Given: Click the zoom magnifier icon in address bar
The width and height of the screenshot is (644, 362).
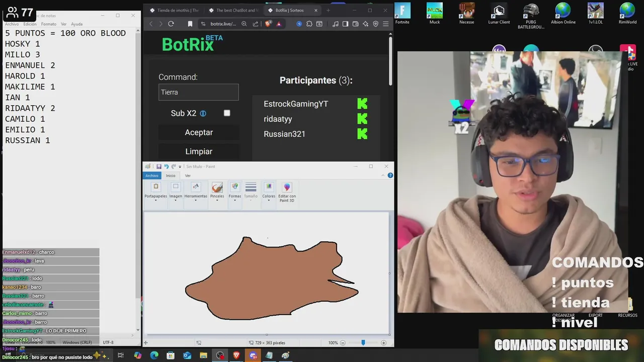Looking at the screenshot, I should [244, 24].
